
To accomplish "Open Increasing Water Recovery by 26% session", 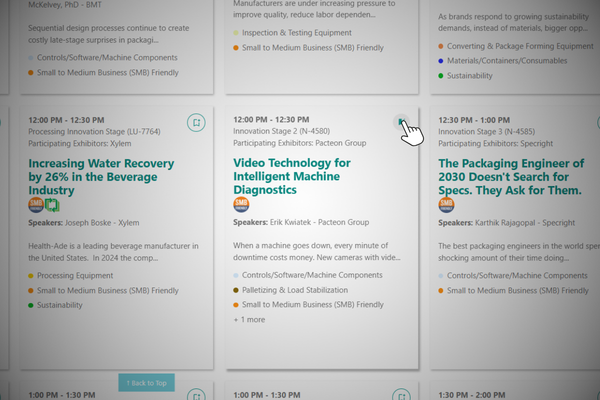I will (101, 177).
